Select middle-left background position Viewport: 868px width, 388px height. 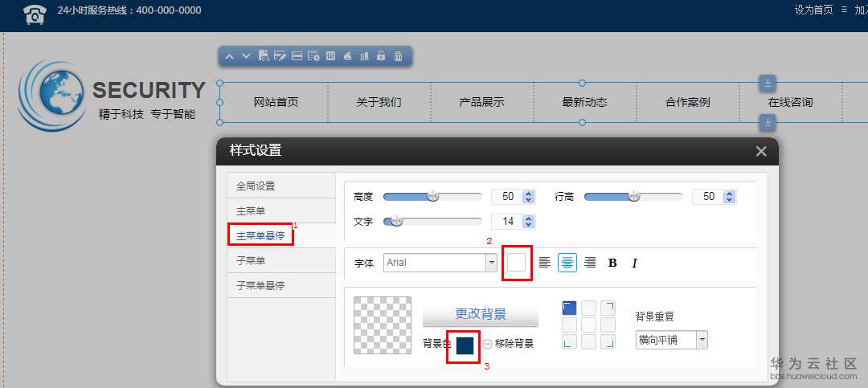point(569,325)
